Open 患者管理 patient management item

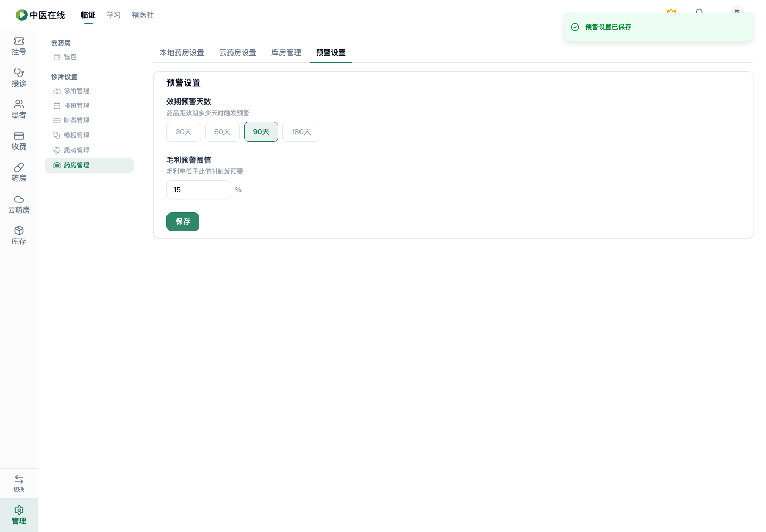coord(89,150)
